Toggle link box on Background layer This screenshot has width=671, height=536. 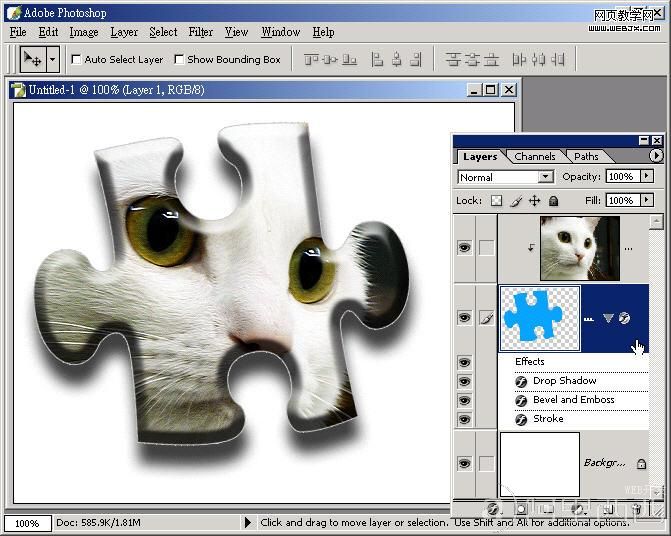point(487,464)
